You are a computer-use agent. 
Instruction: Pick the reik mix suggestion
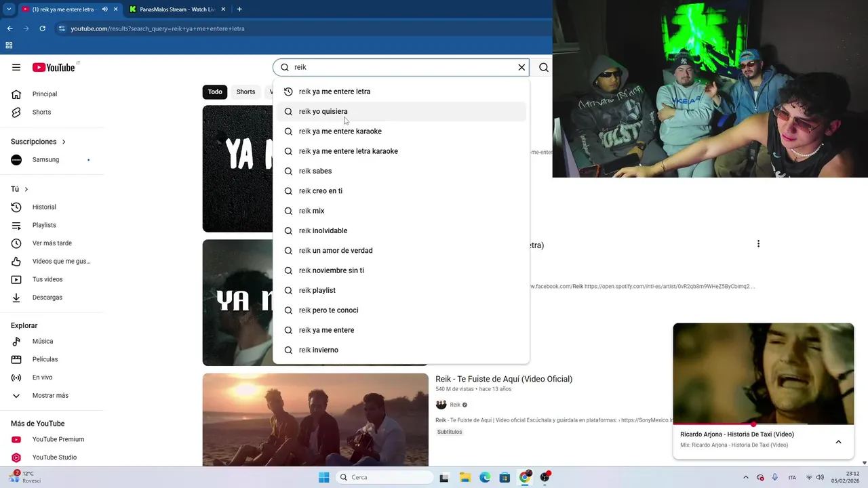tap(401, 211)
